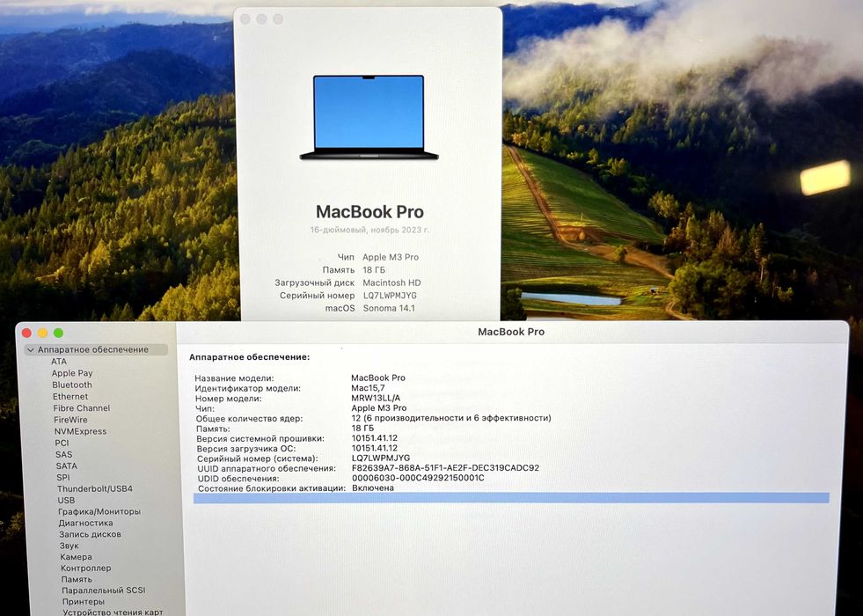Click the Аппаратное обеспечение: bold content heading
The width and height of the screenshot is (863, 616).
[x=249, y=357]
